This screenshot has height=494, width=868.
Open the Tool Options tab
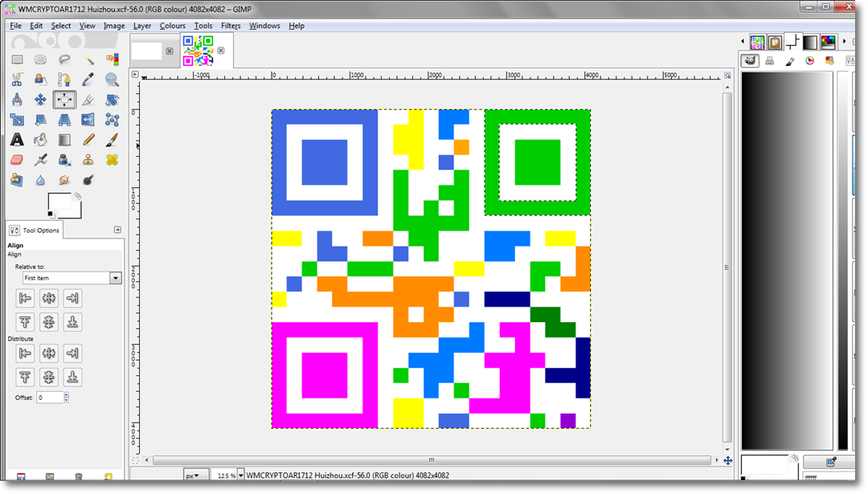click(35, 230)
